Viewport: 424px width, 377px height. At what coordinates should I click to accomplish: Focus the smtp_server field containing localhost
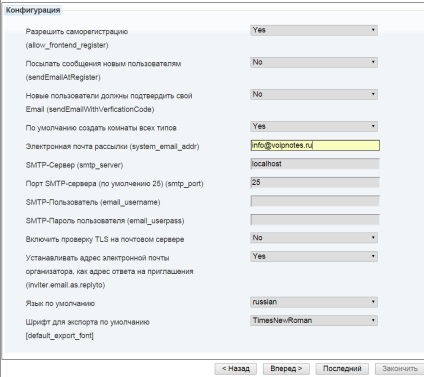(315, 164)
